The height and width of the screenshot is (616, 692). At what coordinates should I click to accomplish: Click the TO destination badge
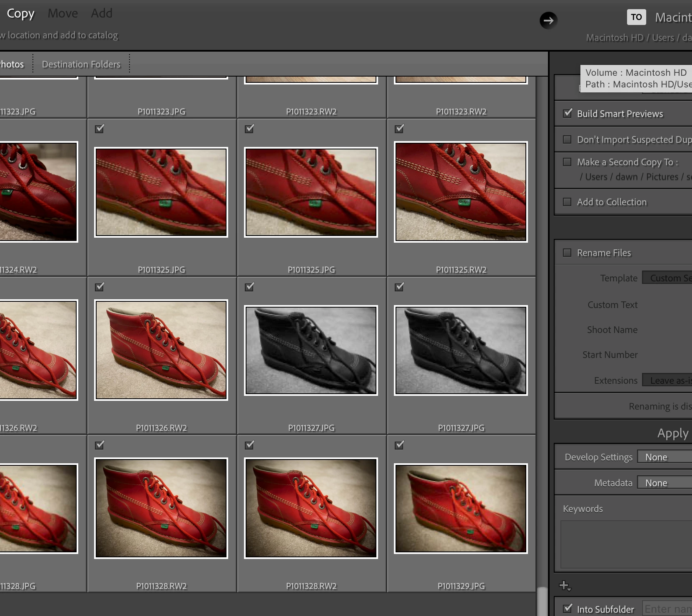click(x=636, y=17)
